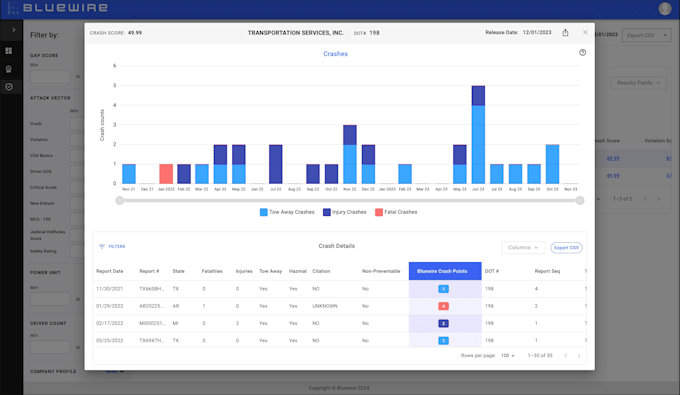
Task: Open the chart help question-mark icon
Action: (x=582, y=52)
